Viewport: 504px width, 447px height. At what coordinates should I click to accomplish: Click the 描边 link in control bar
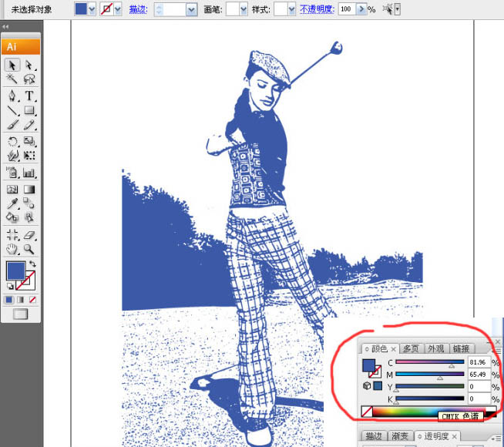pos(139,9)
